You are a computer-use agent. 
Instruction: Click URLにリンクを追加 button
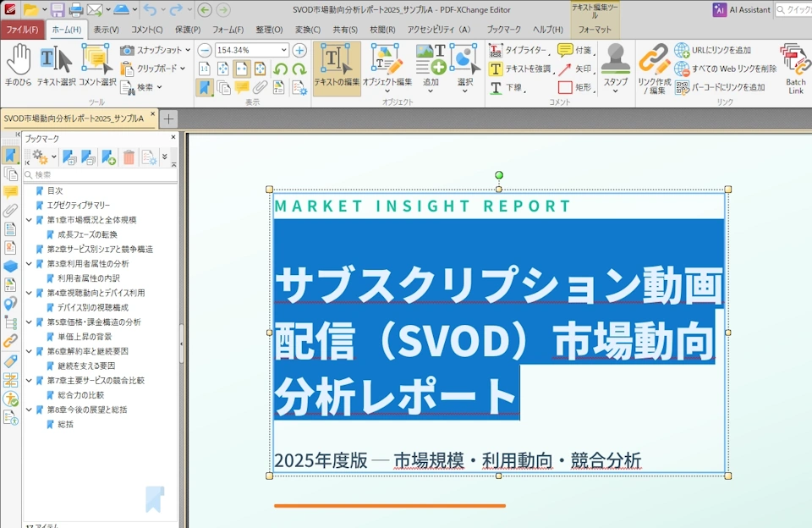tap(713, 50)
